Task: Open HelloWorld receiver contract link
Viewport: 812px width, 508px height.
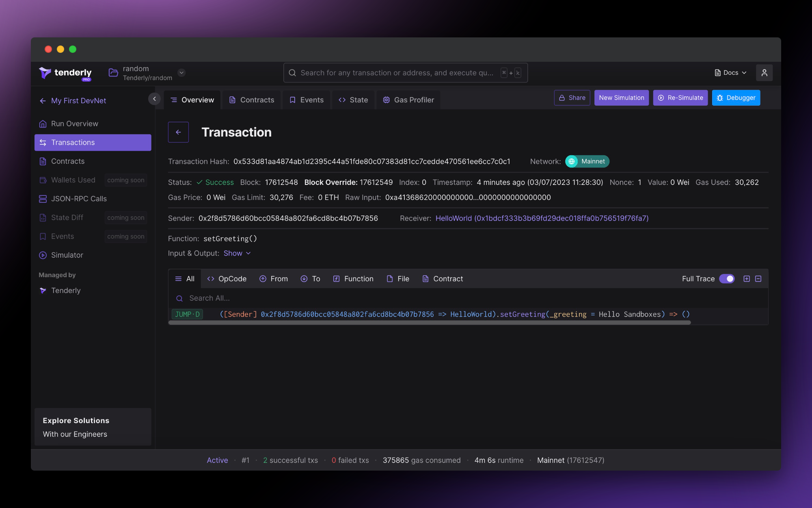Action: 542,218
